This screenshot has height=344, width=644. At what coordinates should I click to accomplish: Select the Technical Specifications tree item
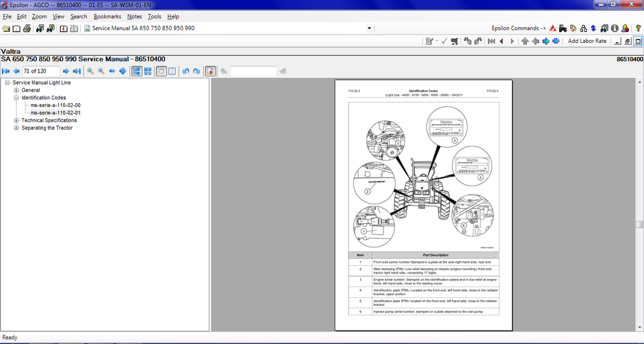(x=49, y=121)
